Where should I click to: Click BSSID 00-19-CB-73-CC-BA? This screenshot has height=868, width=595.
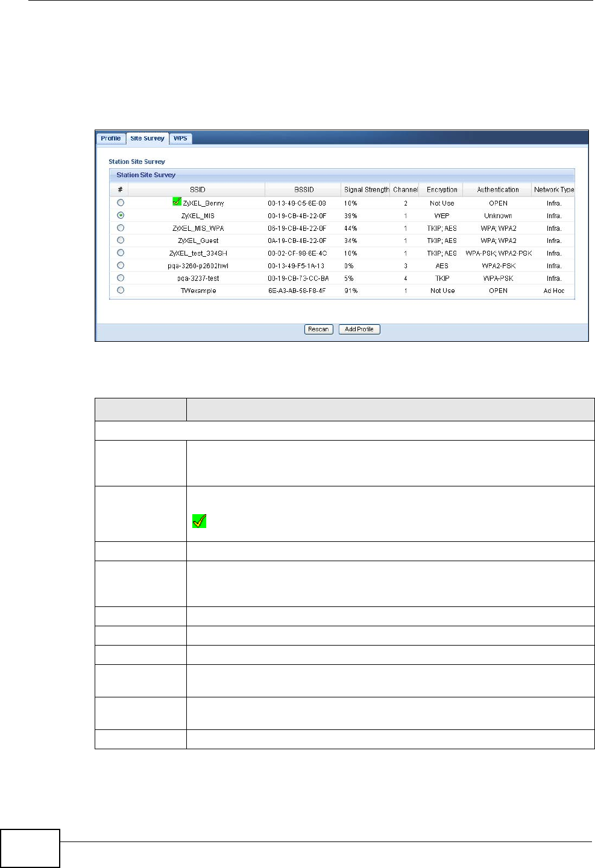coord(298,278)
